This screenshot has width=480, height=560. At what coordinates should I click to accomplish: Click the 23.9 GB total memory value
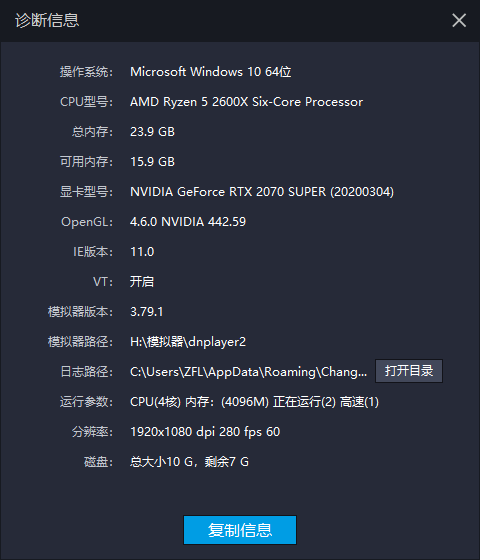point(152,132)
